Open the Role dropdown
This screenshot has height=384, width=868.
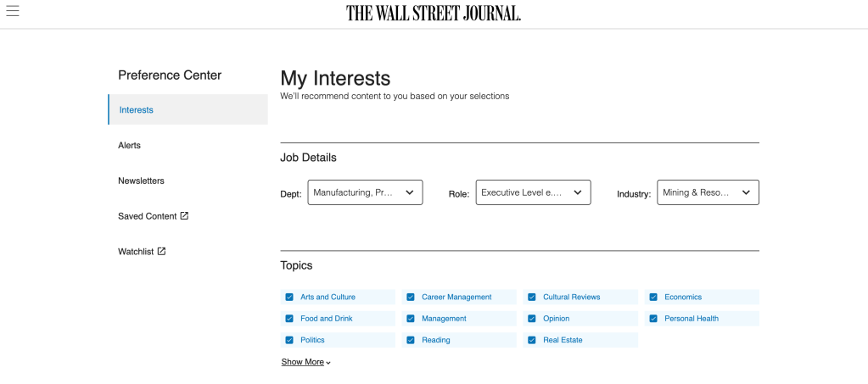[533, 192]
